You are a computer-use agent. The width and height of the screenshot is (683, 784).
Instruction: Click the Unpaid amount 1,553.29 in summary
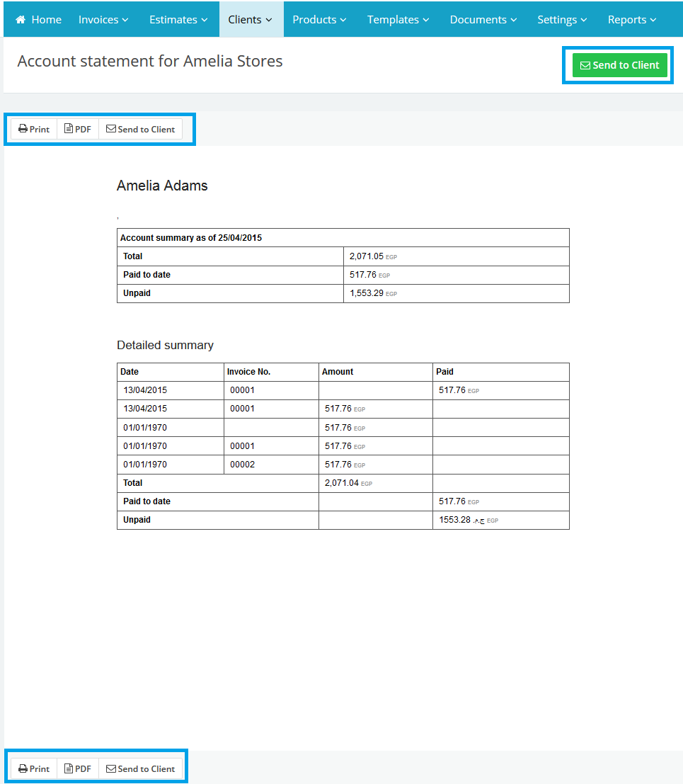click(366, 293)
